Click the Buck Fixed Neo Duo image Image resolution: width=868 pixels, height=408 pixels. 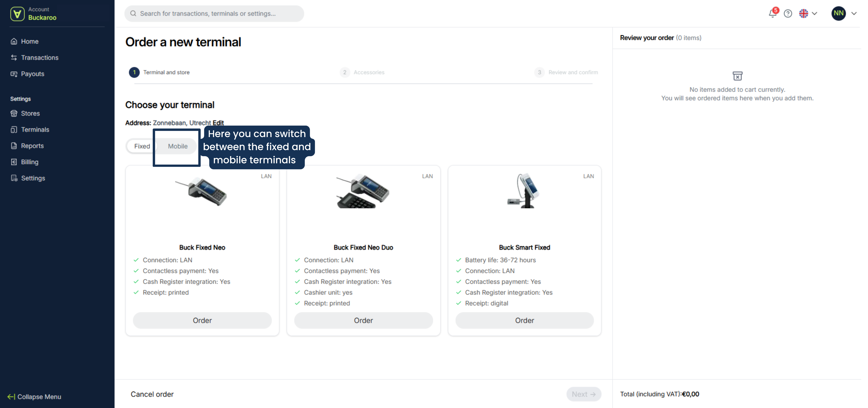click(363, 191)
